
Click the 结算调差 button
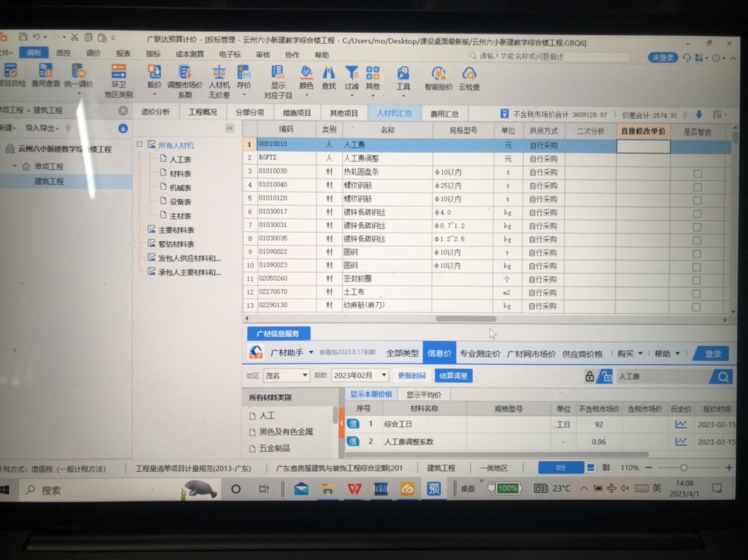click(x=453, y=376)
